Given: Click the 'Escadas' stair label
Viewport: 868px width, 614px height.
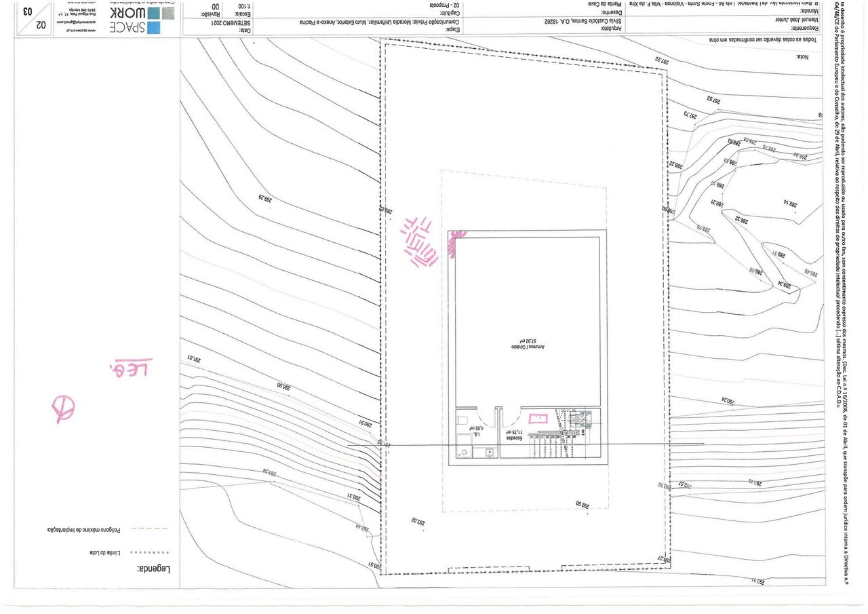Looking at the screenshot, I should coord(514,438).
